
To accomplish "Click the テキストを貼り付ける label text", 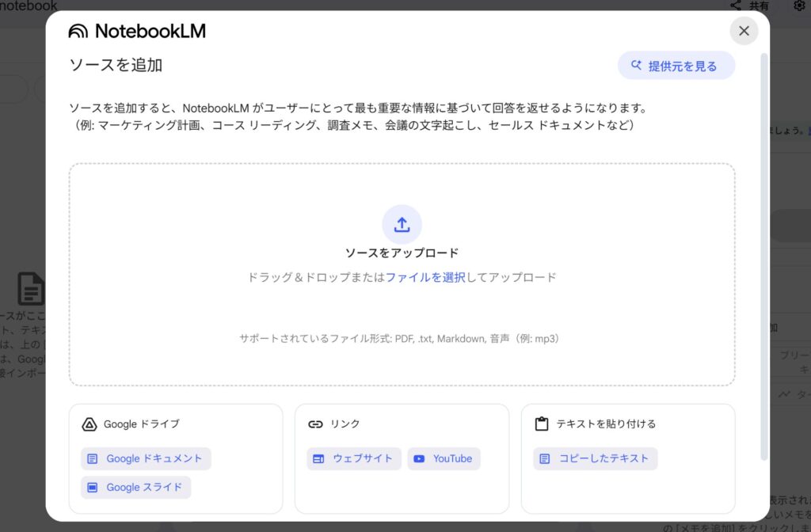I will click(x=606, y=424).
